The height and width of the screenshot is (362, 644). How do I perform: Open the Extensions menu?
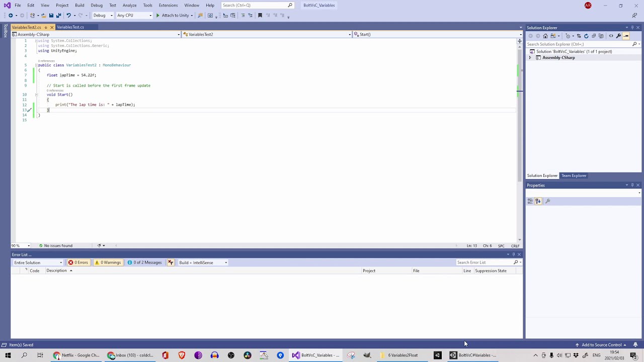[168, 5]
